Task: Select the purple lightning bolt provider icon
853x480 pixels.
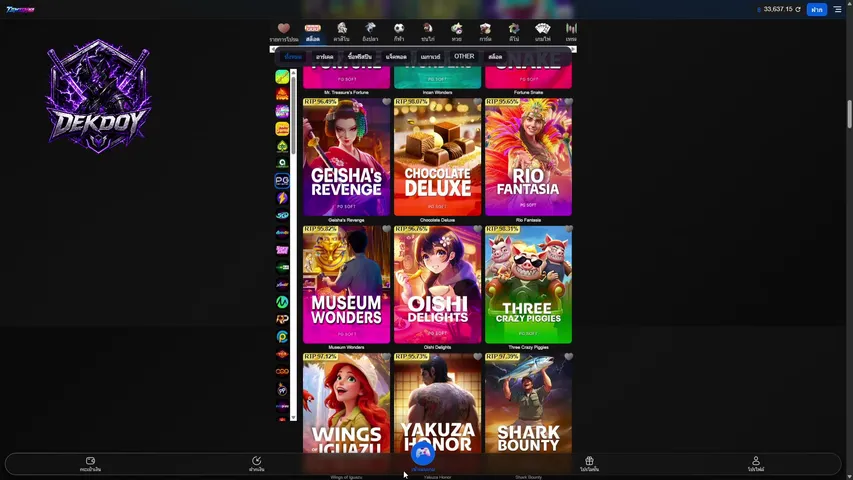Action: pyautogui.click(x=282, y=198)
